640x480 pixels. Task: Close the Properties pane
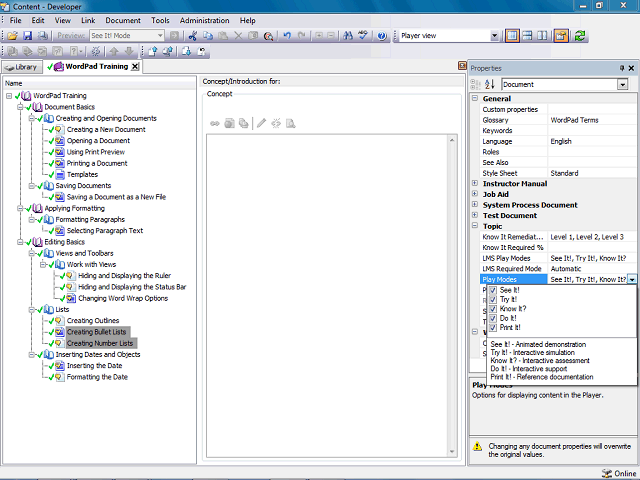point(631,68)
